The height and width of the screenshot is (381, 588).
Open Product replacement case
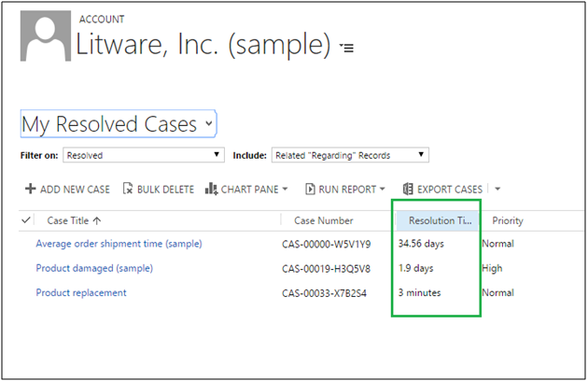tap(81, 293)
